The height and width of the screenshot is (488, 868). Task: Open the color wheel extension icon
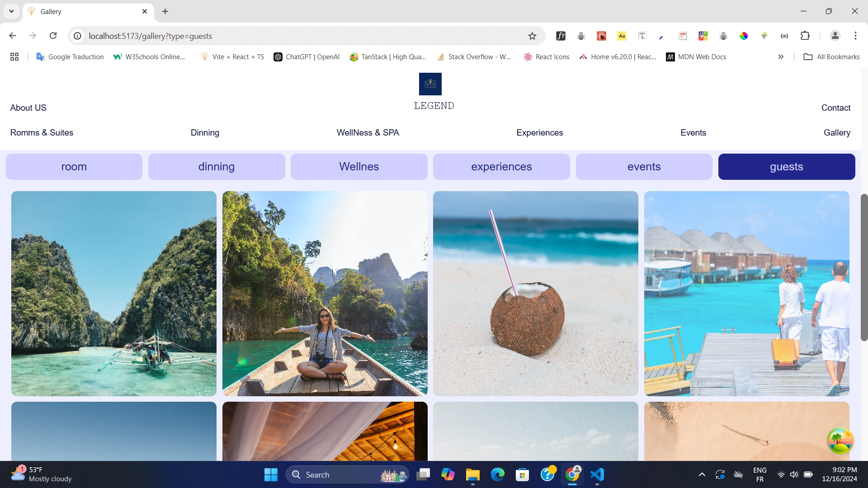coord(744,36)
